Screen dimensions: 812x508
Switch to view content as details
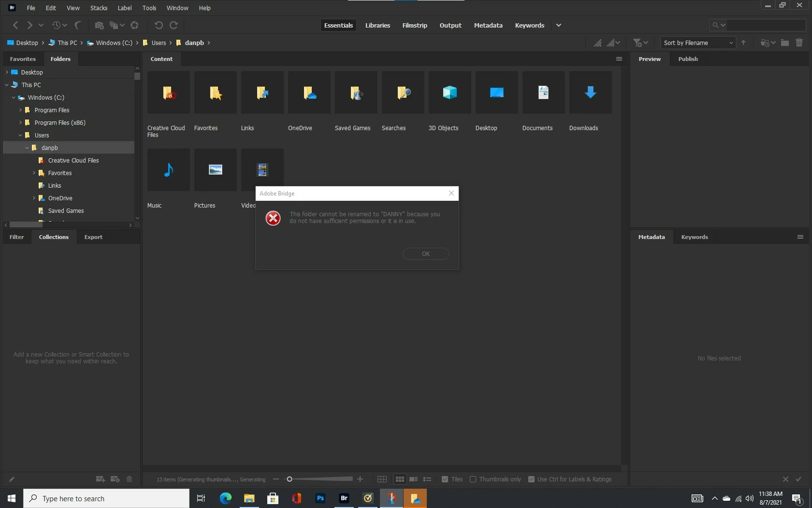[414, 479]
